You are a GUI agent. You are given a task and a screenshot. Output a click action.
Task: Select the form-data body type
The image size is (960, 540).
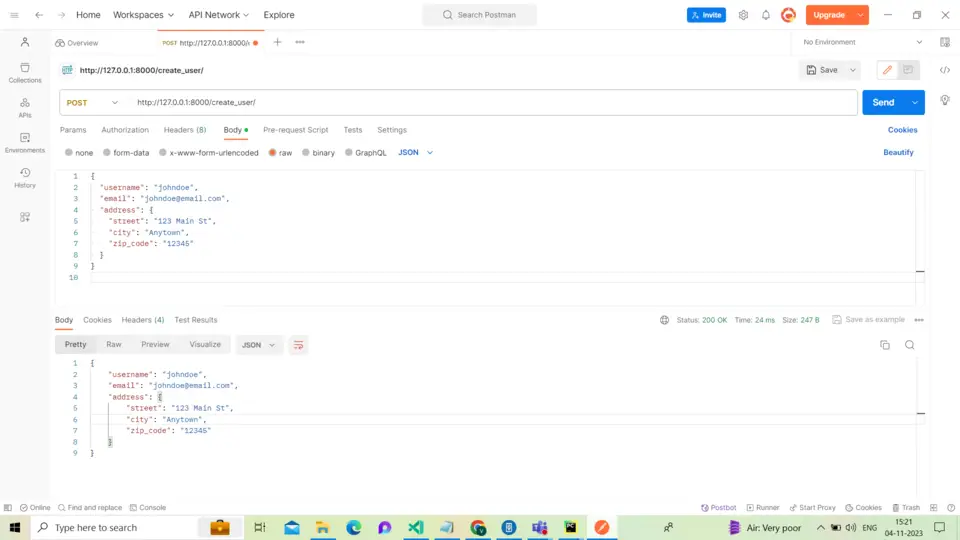click(x=126, y=152)
